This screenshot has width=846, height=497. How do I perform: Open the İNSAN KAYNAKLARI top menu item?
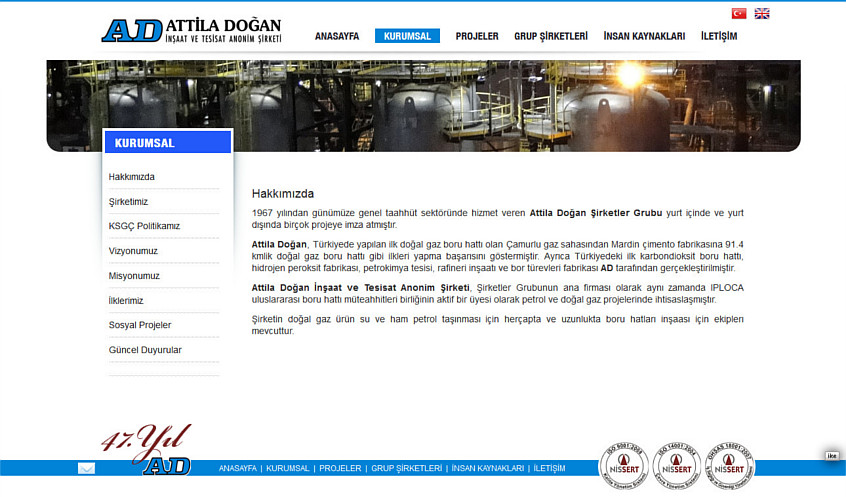[644, 36]
